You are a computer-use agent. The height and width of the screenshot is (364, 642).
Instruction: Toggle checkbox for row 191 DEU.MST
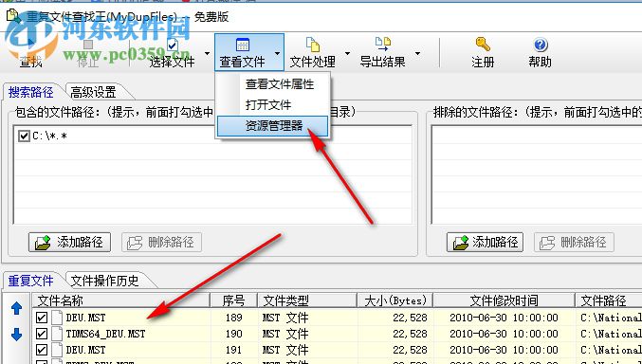[42, 350]
